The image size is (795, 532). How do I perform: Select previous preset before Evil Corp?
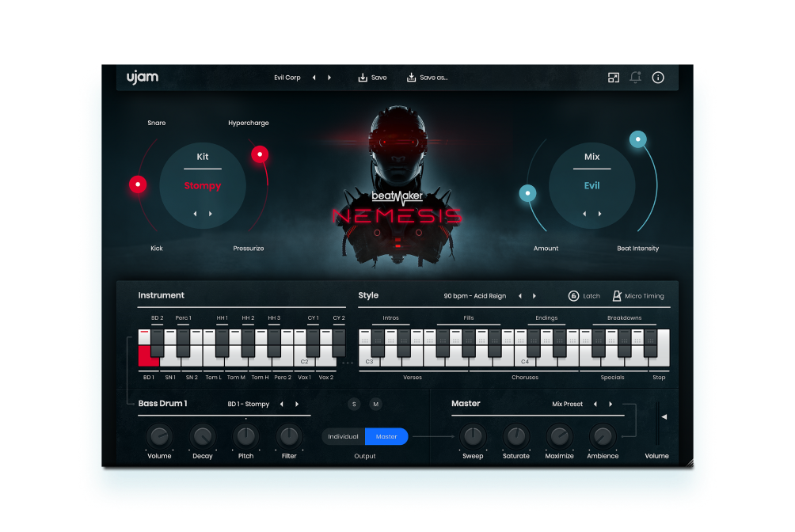click(314, 78)
